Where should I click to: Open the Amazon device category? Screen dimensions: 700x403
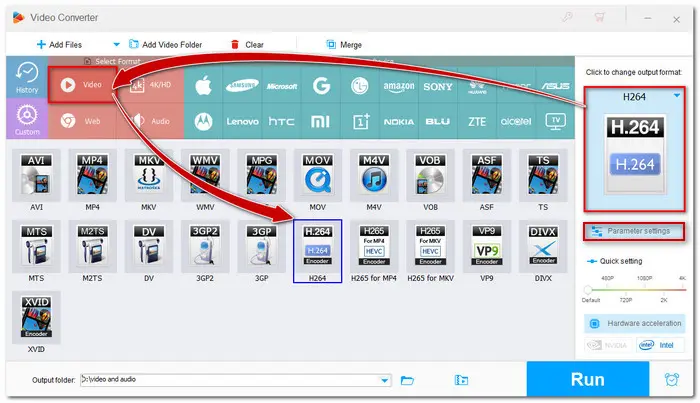click(399, 85)
